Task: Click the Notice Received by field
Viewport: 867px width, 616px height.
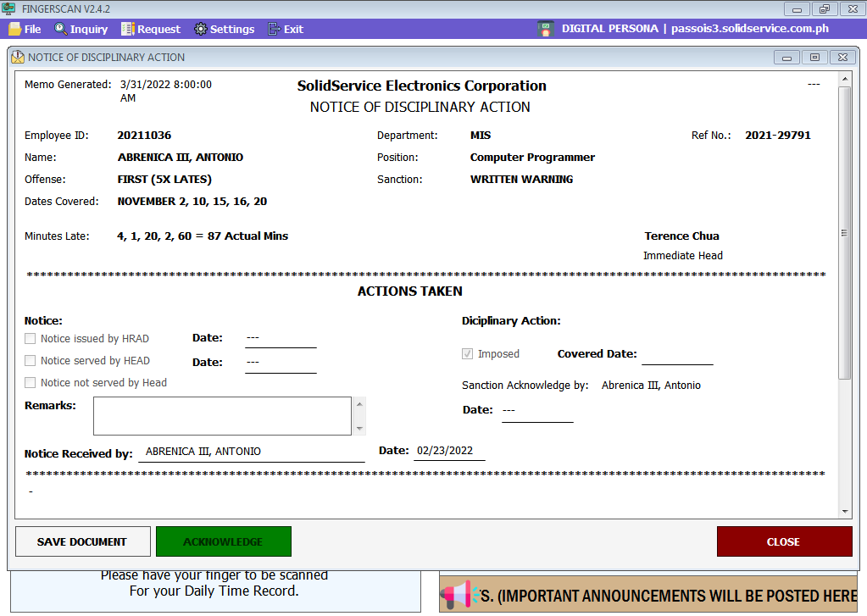Action: (x=252, y=452)
